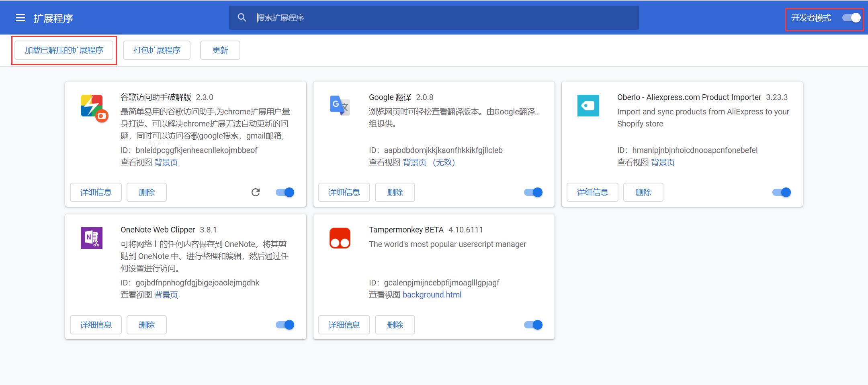Remove 谷歌访问助手破解版 with 删除

147,192
